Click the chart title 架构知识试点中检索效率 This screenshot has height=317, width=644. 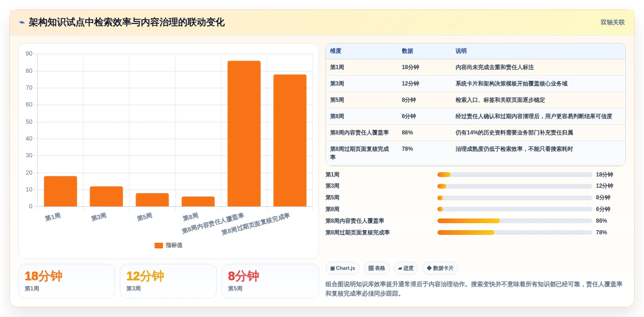(126, 22)
